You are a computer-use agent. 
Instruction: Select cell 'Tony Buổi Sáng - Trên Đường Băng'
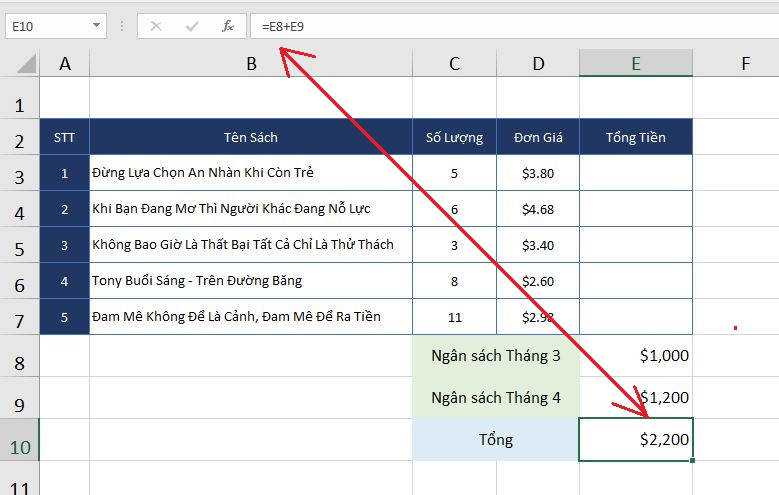pyautogui.click(x=251, y=281)
